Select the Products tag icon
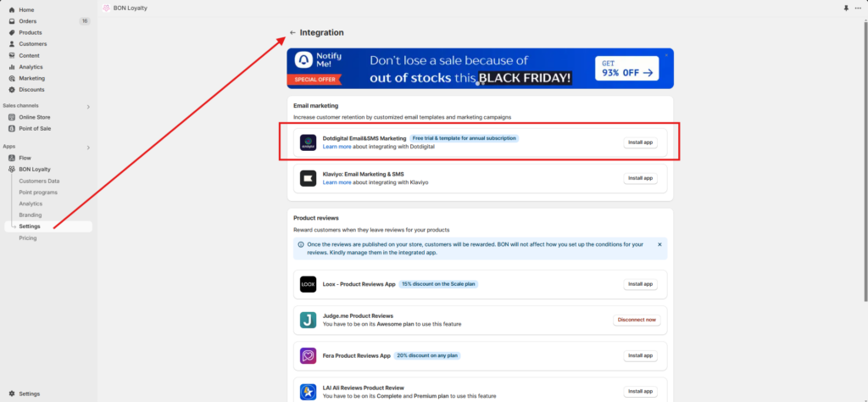The image size is (868, 402). coord(12,33)
